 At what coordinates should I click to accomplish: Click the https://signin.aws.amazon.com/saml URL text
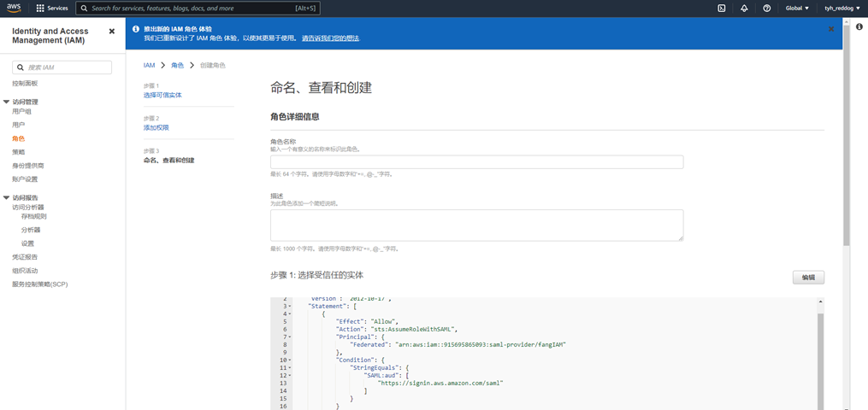[x=440, y=383]
